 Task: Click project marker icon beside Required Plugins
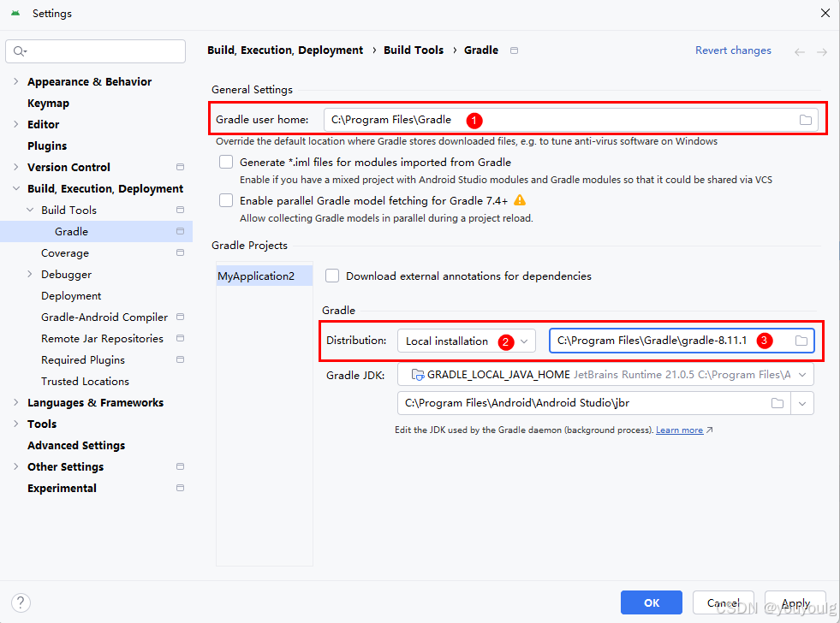pos(180,359)
